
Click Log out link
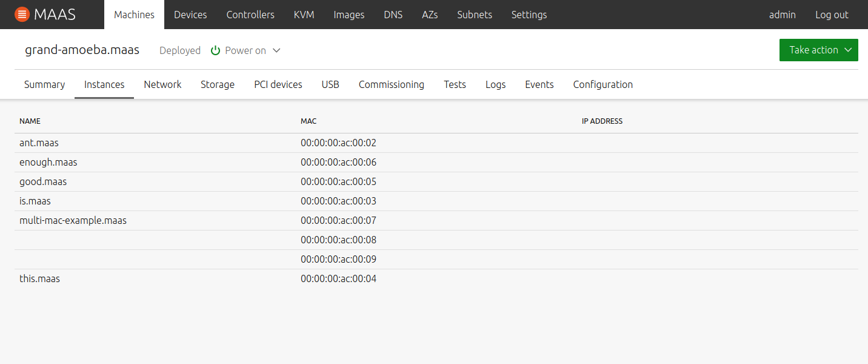[832, 15]
